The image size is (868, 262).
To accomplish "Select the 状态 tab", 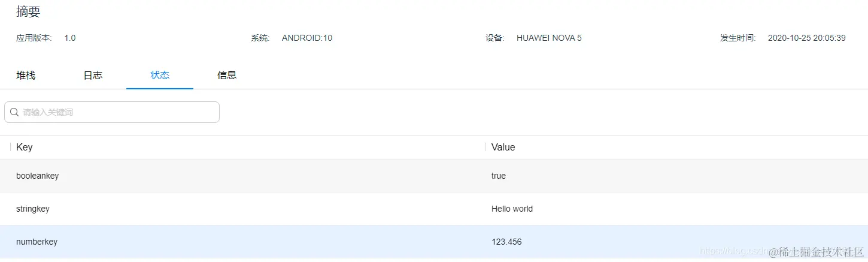I will tap(160, 76).
